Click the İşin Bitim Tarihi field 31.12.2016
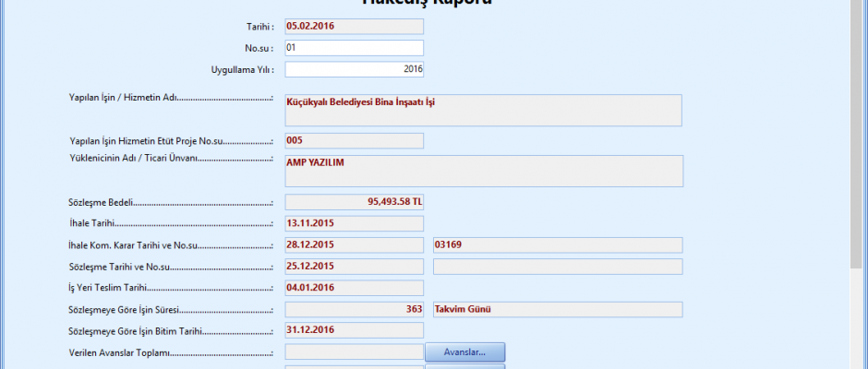868x369 pixels. 354,330
